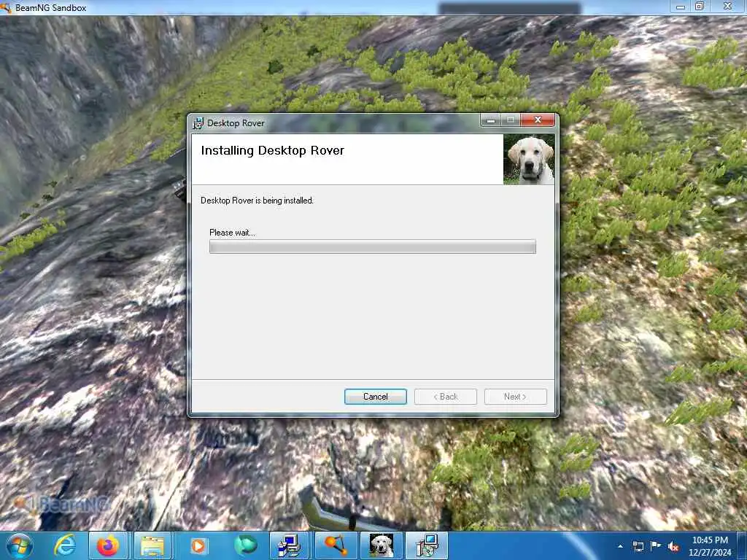Click the Labrador dog image in installer header
Image resolution: width=747 pixels, height=560 pixels.
529,159
